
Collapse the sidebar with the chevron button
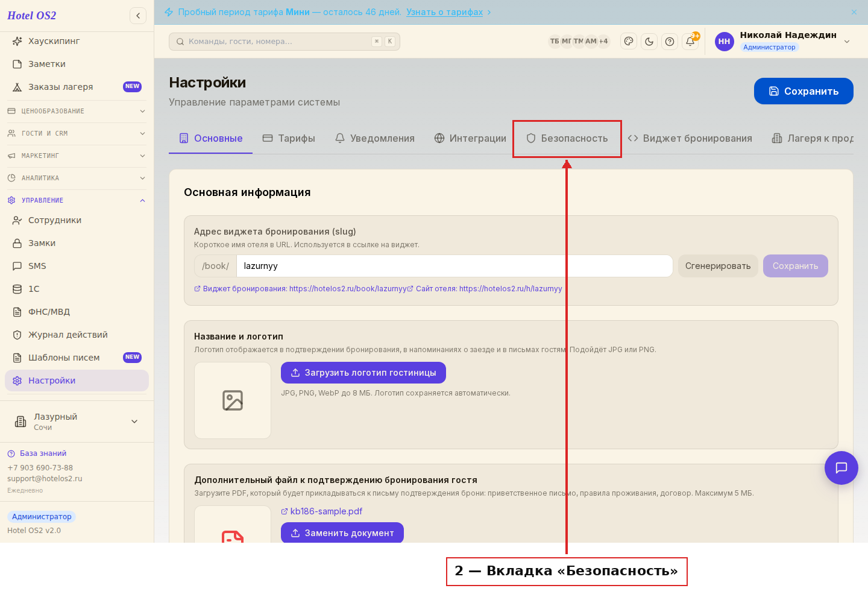(x=138, y=16)
